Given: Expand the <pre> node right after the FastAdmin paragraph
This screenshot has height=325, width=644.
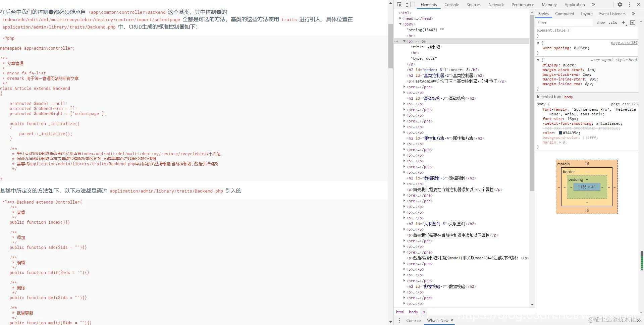Looking at the screenshot, I should (405, 87).
